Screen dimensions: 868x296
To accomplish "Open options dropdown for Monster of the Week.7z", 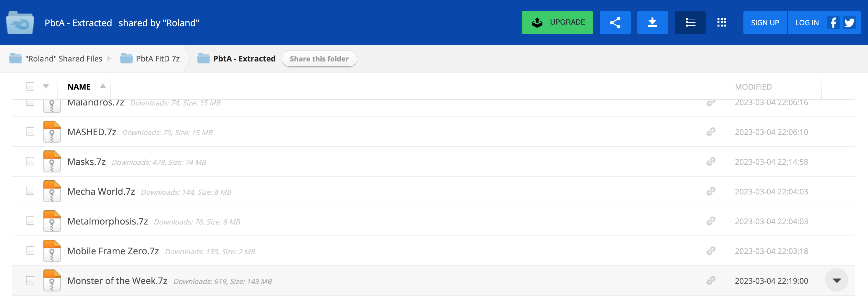I will (x=836, y=280).
